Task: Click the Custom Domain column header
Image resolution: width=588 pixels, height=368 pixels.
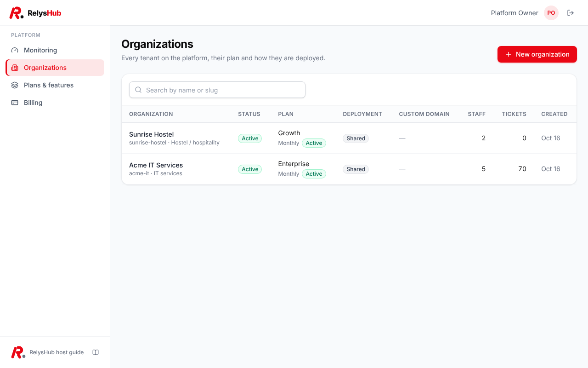Action: (x=424, y=114)
